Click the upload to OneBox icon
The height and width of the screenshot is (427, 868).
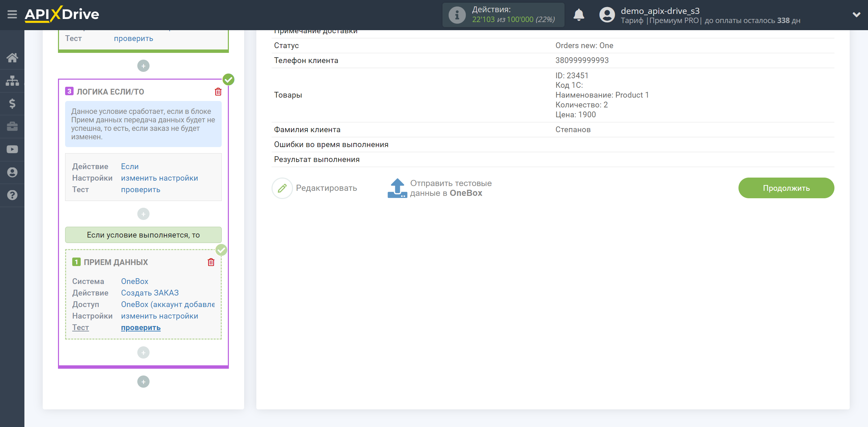coord(397,188)
